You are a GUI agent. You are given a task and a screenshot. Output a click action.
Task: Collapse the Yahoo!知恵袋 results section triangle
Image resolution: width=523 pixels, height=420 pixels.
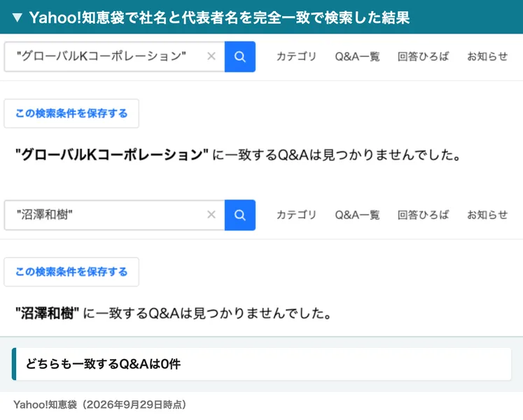click(18, 17)
